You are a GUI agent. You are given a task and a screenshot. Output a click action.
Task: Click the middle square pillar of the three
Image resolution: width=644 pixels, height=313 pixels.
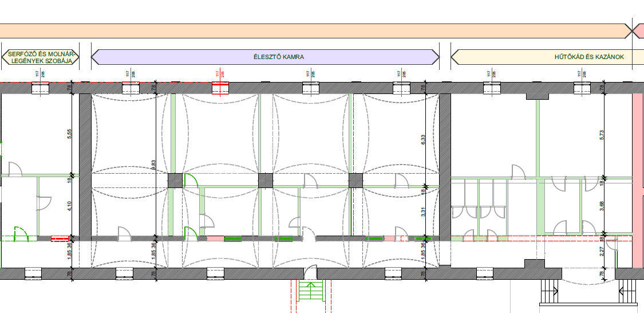tap(265, 181)
